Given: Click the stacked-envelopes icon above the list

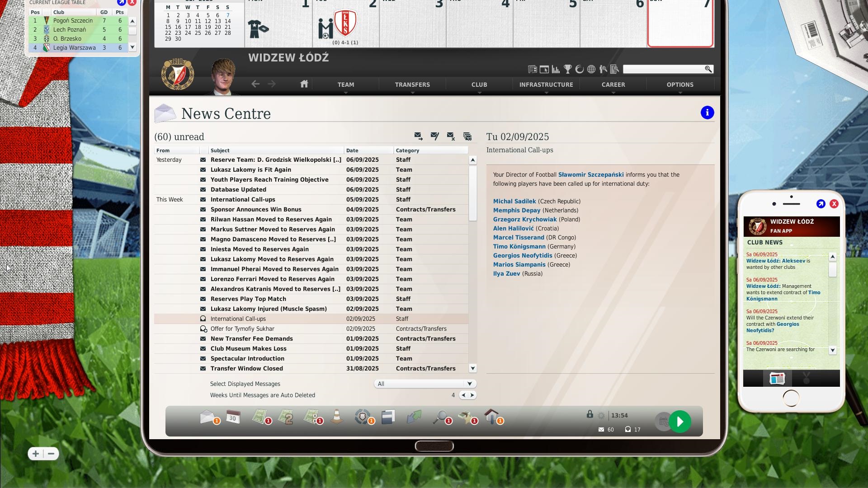Looking at the screenshot, I should point(467,136).
